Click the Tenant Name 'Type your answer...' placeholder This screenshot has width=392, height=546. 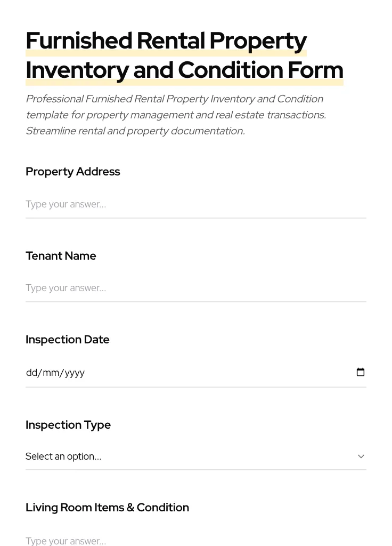coord(66,288)
